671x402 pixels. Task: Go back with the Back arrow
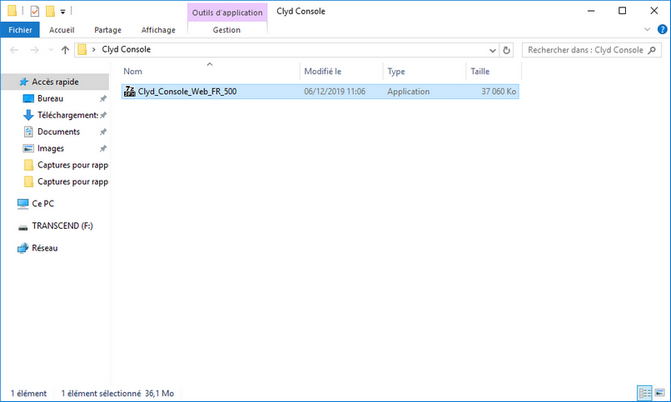point(14,50)
